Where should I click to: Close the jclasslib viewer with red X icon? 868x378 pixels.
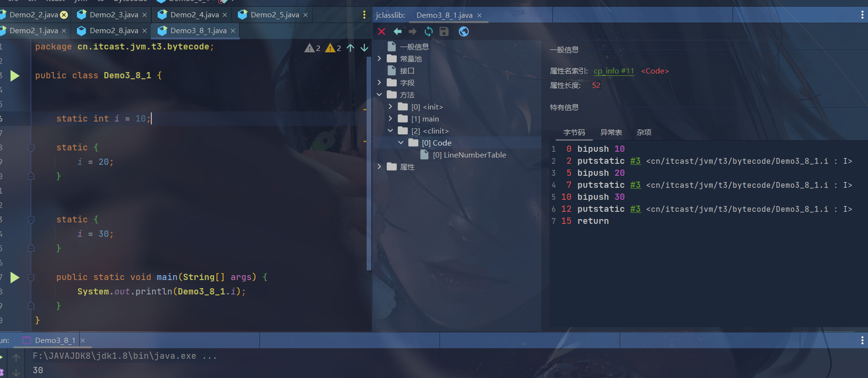(x=382, y=32)
